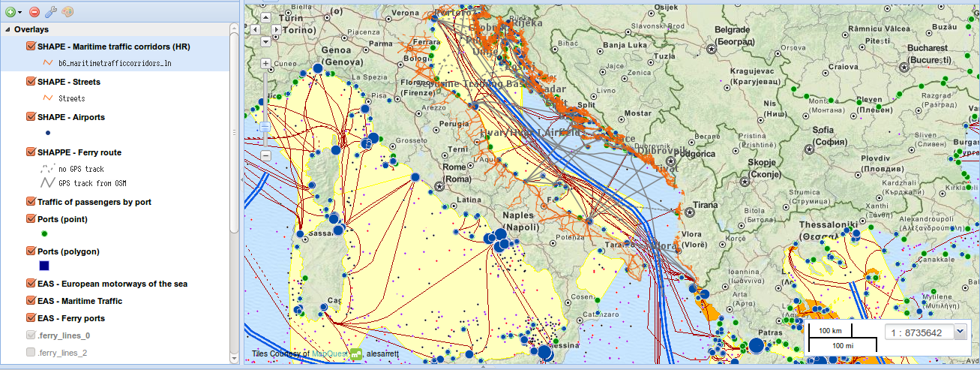Image resolution: width=980 pixels, height=370 pixels.
Task: Click the red Remove layer icon
Action: click(x=34, y=12)
